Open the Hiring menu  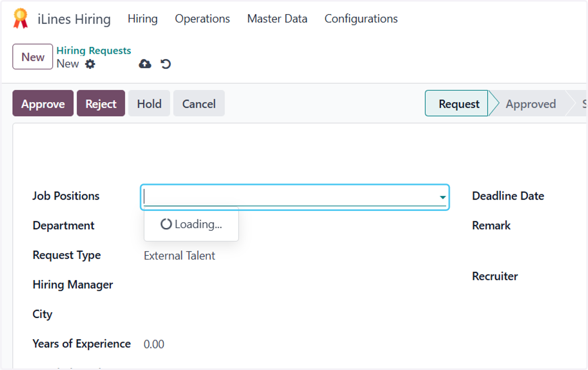(x=143, y=19)
